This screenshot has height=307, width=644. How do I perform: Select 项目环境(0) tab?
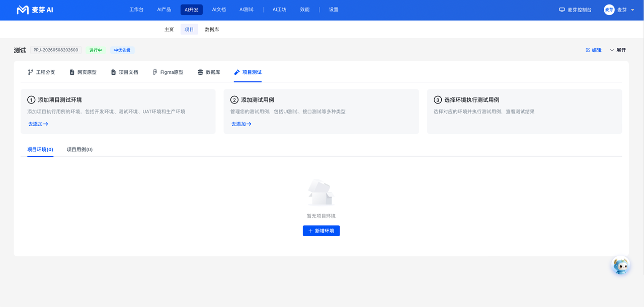40,149
